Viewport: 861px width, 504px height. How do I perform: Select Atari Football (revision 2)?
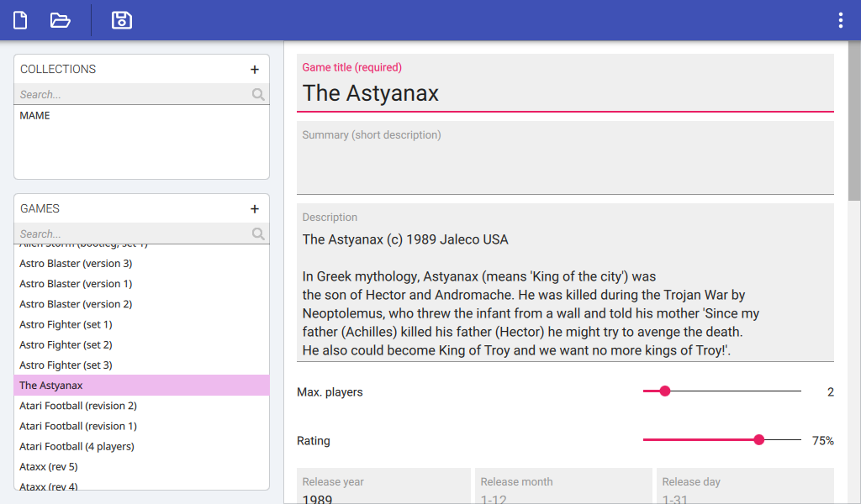point(141,405)
